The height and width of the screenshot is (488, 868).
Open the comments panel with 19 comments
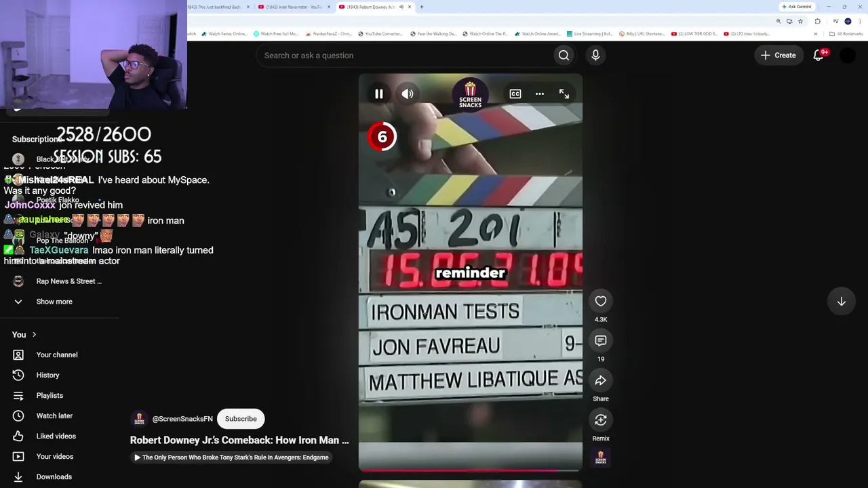(x=601, y=341)
